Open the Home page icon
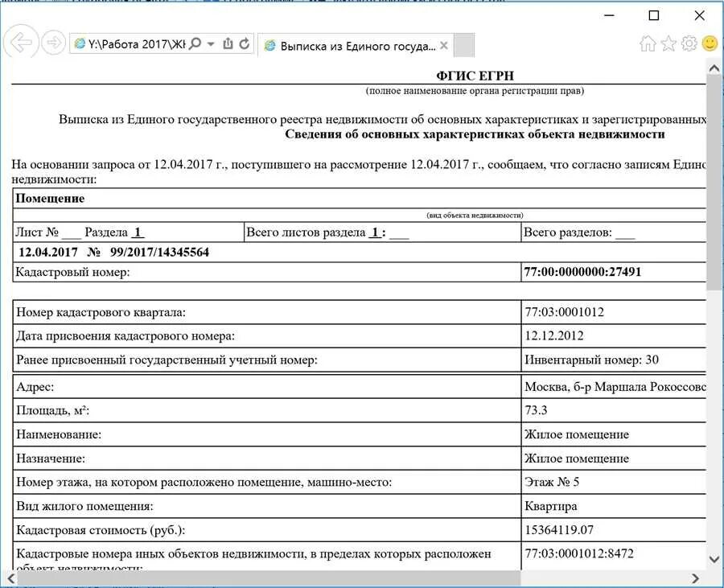Screen dimensions: 724x588 [648, 43]
